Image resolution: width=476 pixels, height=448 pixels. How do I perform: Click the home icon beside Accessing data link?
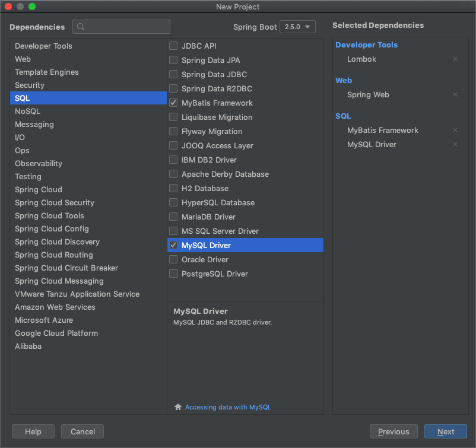click(x=178, y=406)
